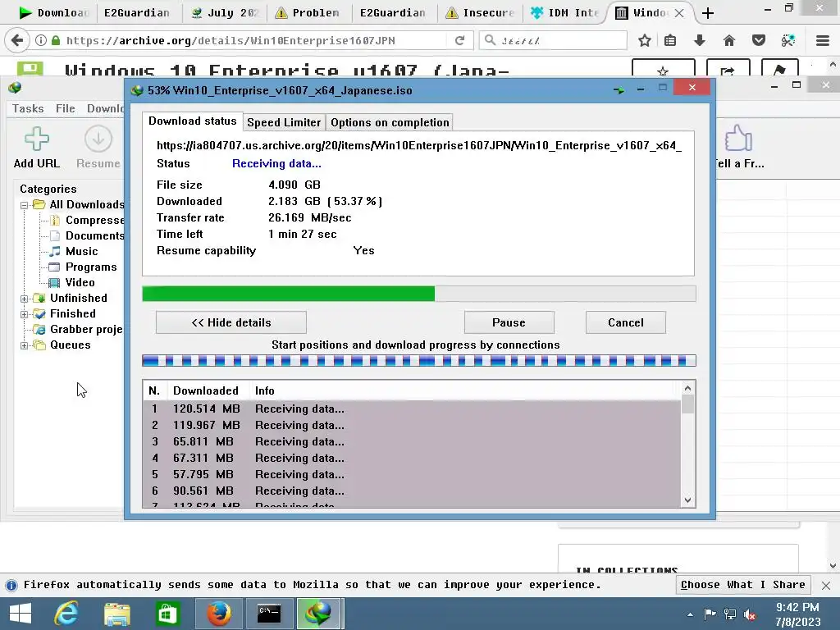This screenshot has height=630, width=840.
Task: Click the flag button on archive.org page
Action: click(779, 69)
